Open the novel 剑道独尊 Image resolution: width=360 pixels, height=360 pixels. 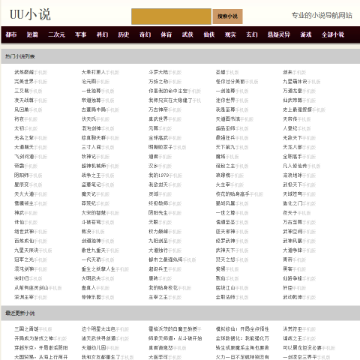(x=91, y=240)
